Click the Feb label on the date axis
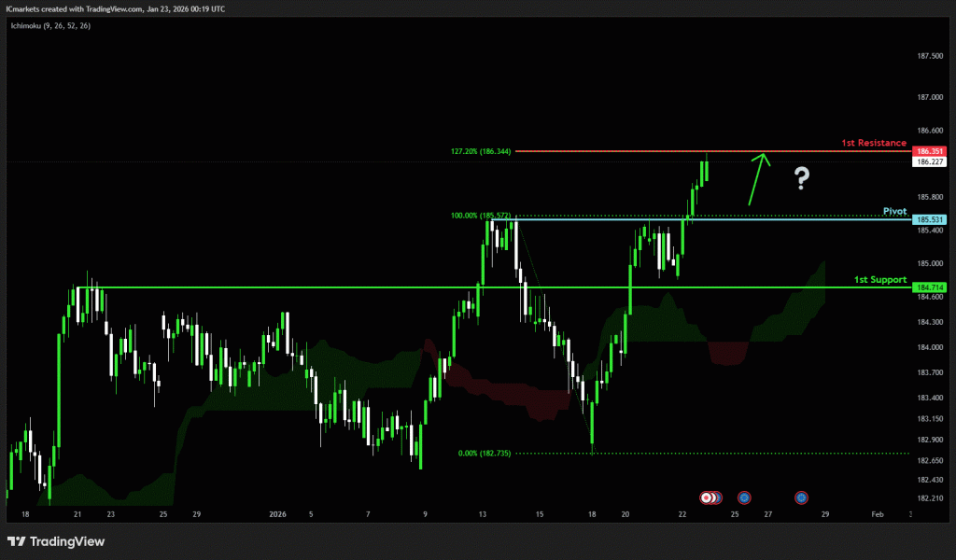Image resolution: width=956 pixels, height=560 pixels. (x=877, y=514)
